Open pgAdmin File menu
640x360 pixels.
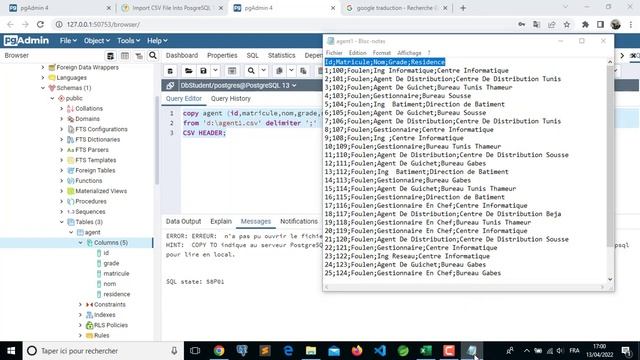point(68,40)
